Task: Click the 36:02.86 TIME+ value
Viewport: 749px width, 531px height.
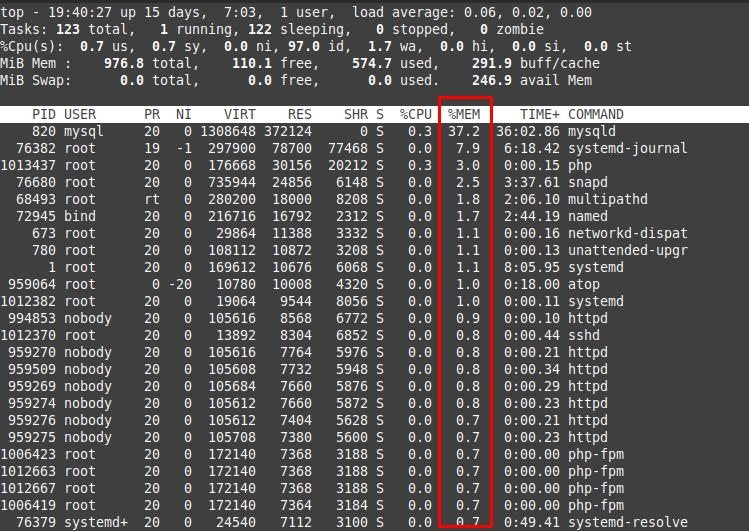Action: coord(528,131)
